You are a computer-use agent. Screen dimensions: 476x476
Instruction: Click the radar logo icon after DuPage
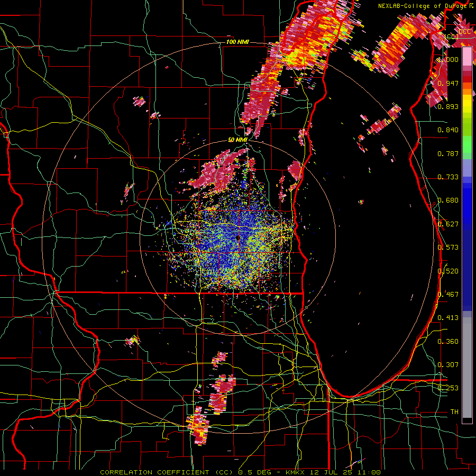(x=471, y=6)
